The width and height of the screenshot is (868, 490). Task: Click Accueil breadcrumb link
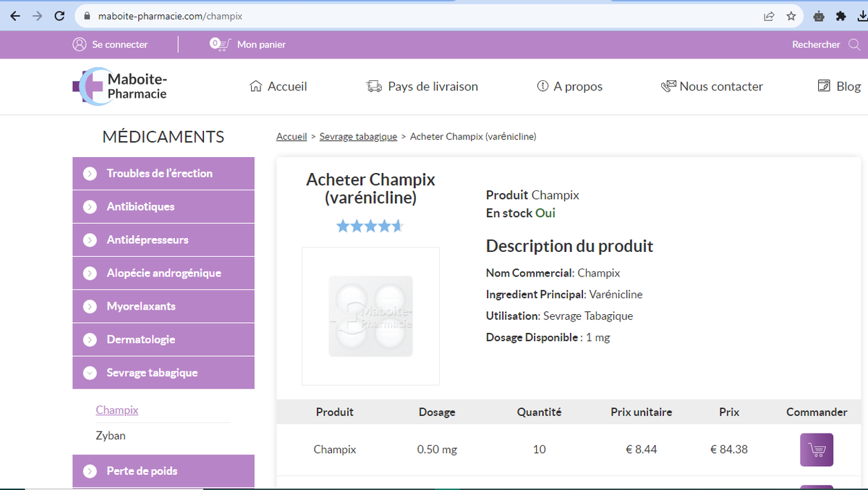292,136
